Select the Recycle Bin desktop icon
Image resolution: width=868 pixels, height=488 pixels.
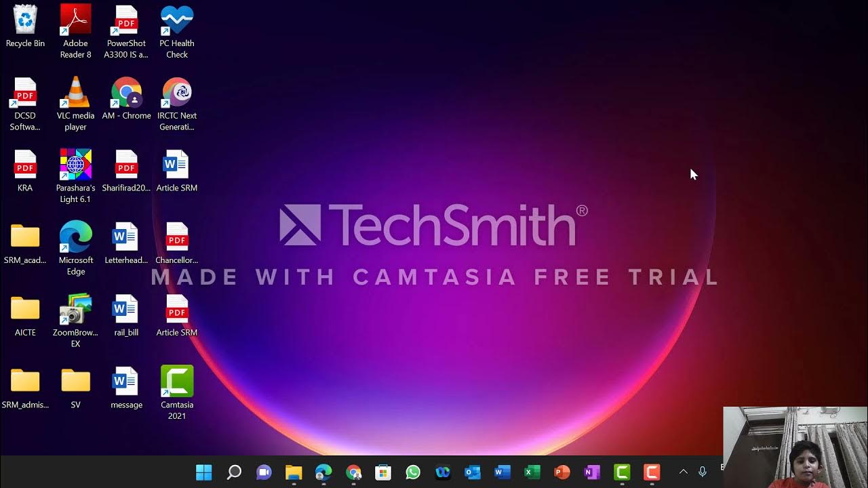pos(25,27)
